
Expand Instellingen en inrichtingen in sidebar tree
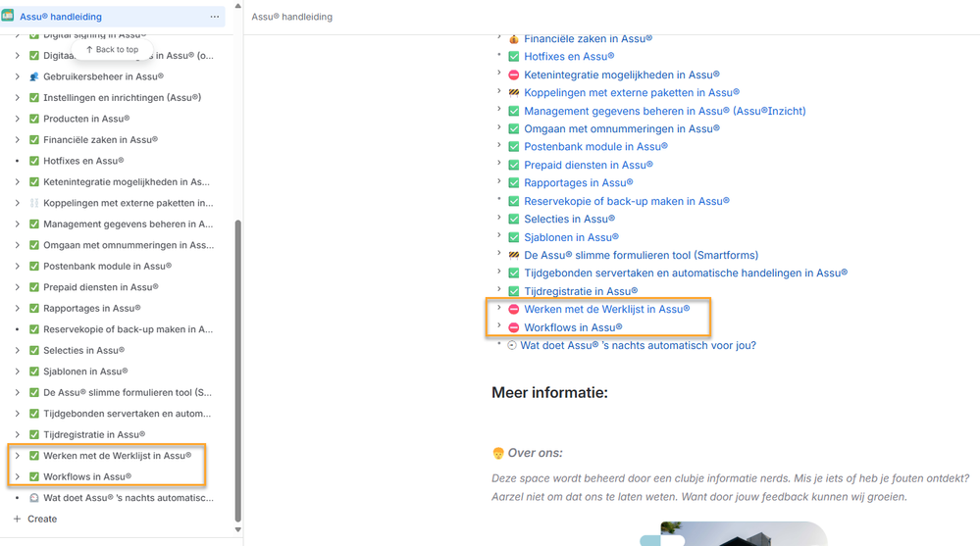(x=18, y=97)
